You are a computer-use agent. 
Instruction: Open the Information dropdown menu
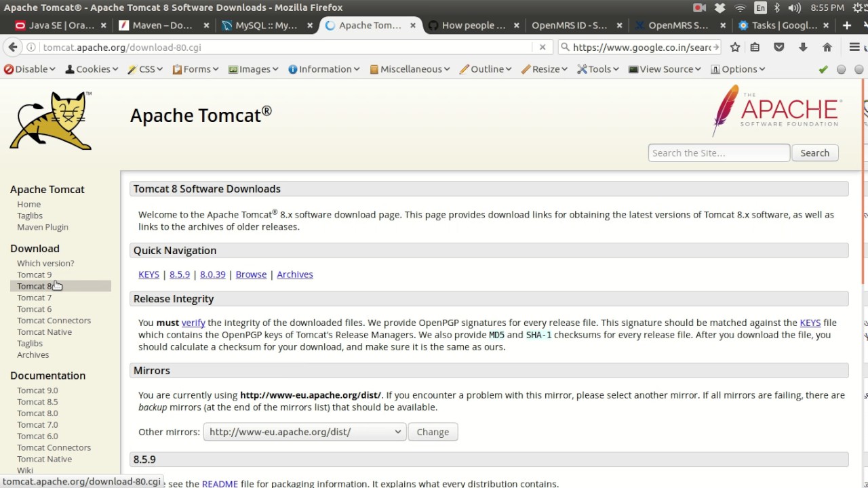(324, 69)
